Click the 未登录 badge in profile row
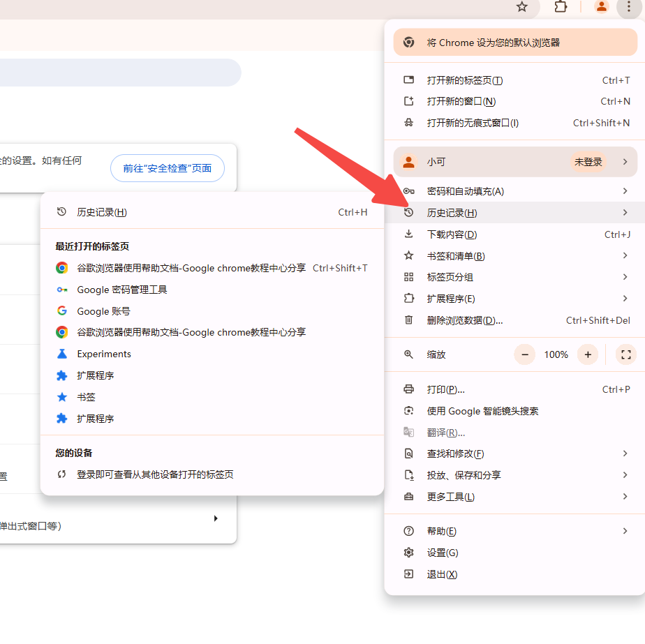 [x=588, y=162]
